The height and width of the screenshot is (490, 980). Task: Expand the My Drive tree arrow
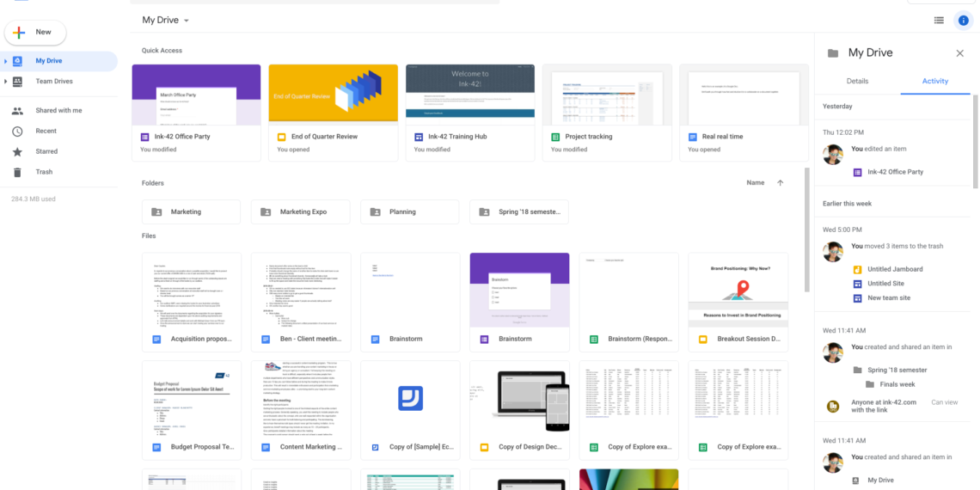pyautogui.click(x=6, y=61)
